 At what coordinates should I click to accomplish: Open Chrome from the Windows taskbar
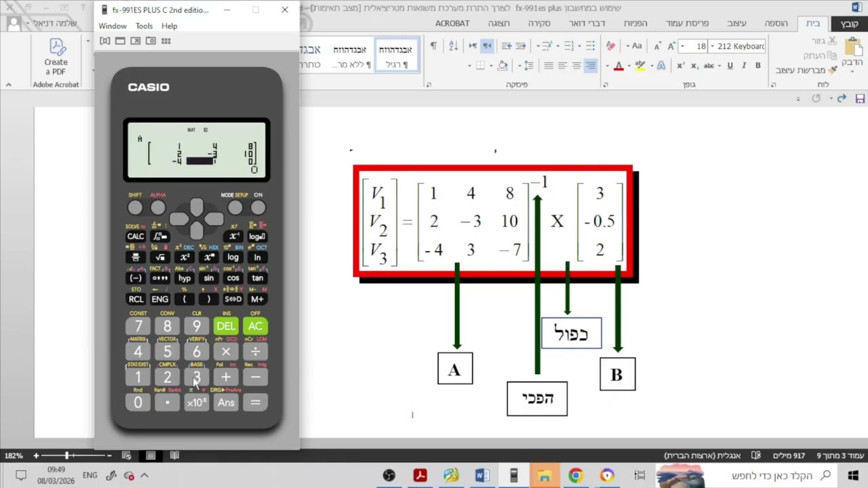pyautogui.click(x=575, y=475)
